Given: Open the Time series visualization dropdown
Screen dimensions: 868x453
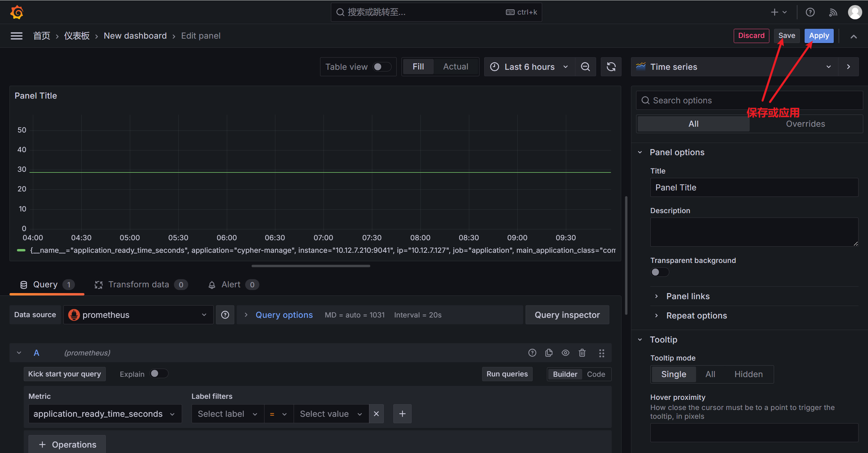Looking at the screenshot, I should pos(734,67).
